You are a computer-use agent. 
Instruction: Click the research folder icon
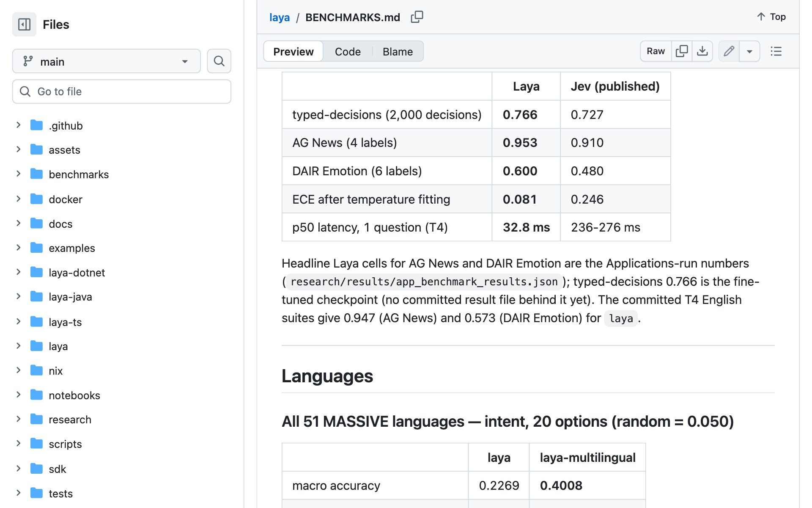[37, 419]
